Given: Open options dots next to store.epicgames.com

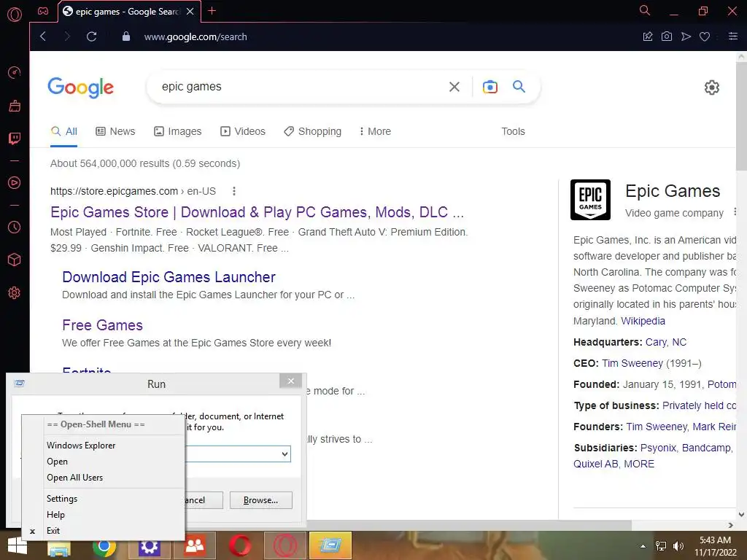Looking at the screenshot, I should (234, 192).
